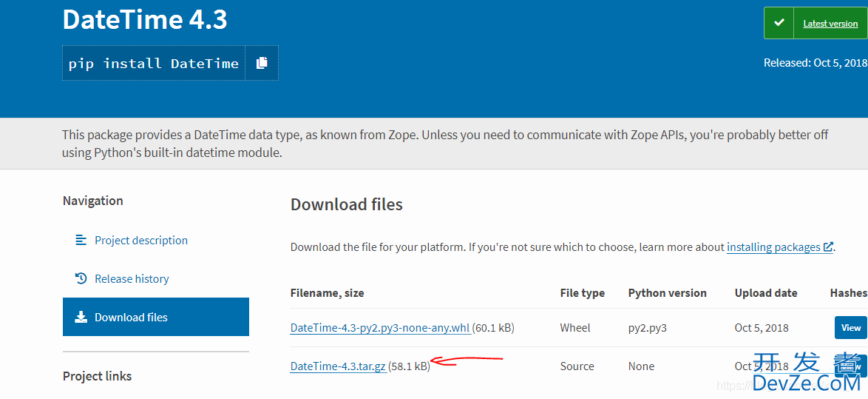Click the pip install DateTime command text
Screen dimensions: 868x399
coord(153,63)
